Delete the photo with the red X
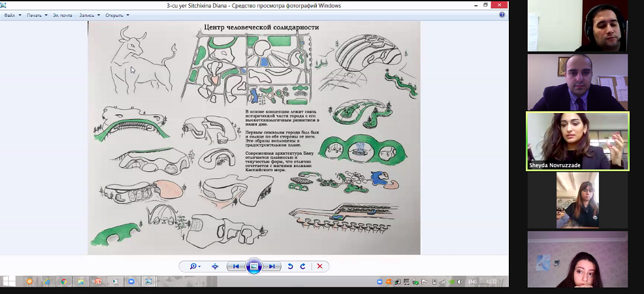This screenshot has width=644, height=294. [x=319, y=267]
